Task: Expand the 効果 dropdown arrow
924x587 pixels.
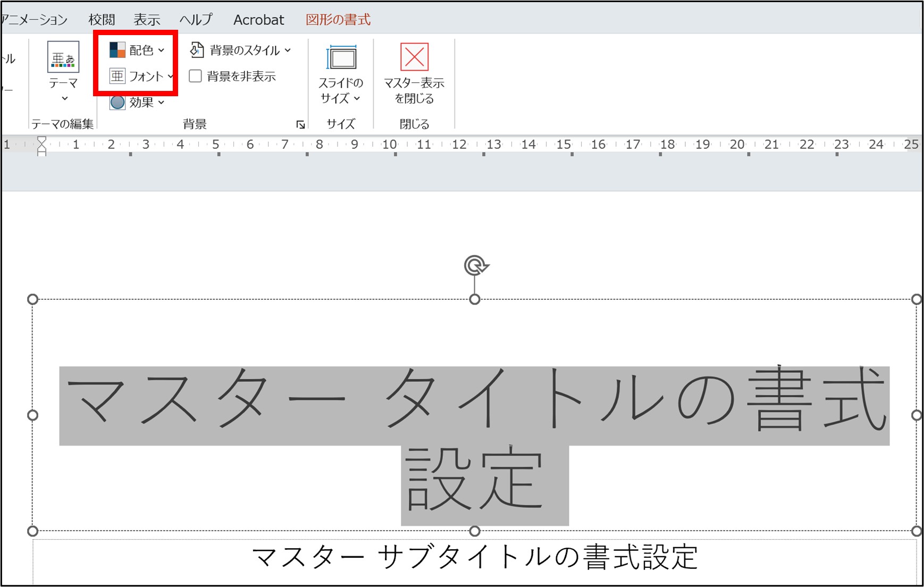Action: click(x=162, y=103)
